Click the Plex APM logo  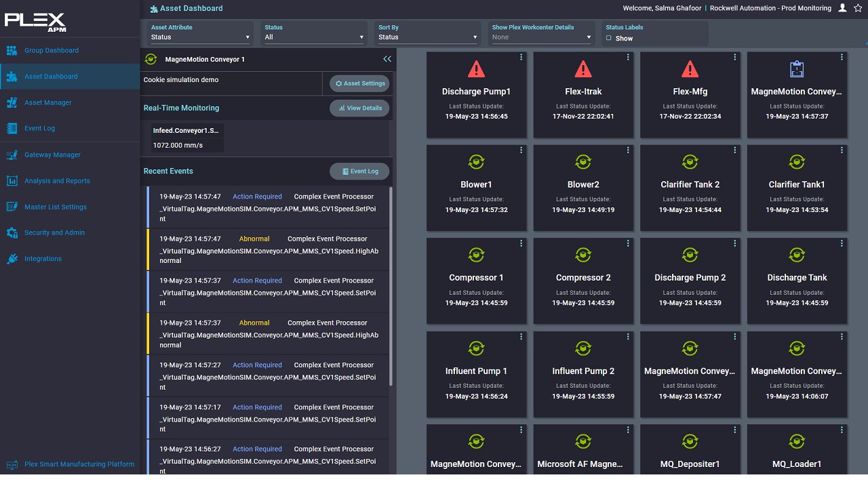pyautogui.click(x=35, y=22)
